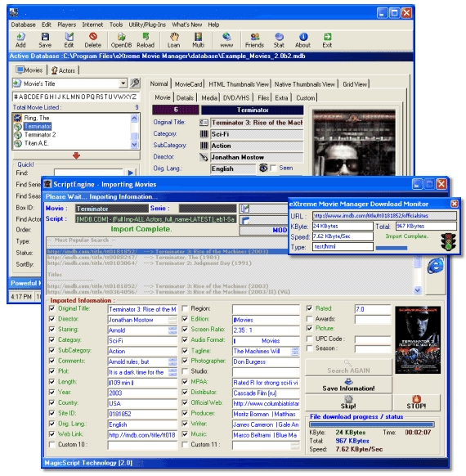466x476 pixels.
Task: Click the traffic light icon in Download Monitor
Action: click(448, 241)
